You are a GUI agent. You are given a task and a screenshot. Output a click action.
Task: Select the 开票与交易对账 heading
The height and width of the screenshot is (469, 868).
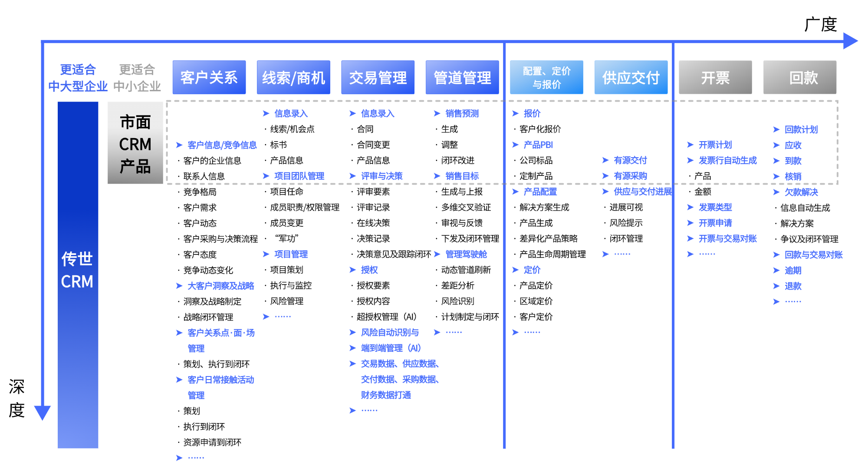point(727,238)
